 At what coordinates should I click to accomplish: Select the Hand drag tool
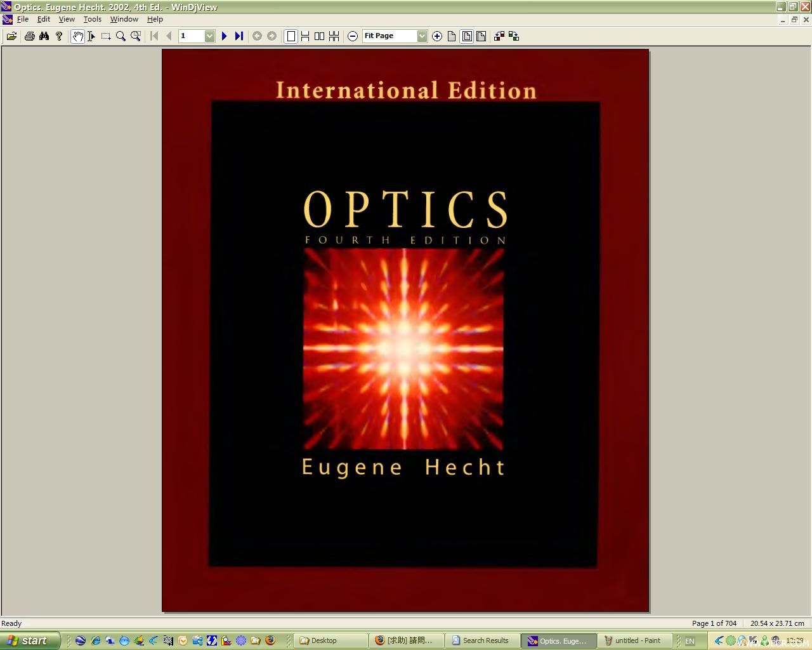(x=77, y=36)
